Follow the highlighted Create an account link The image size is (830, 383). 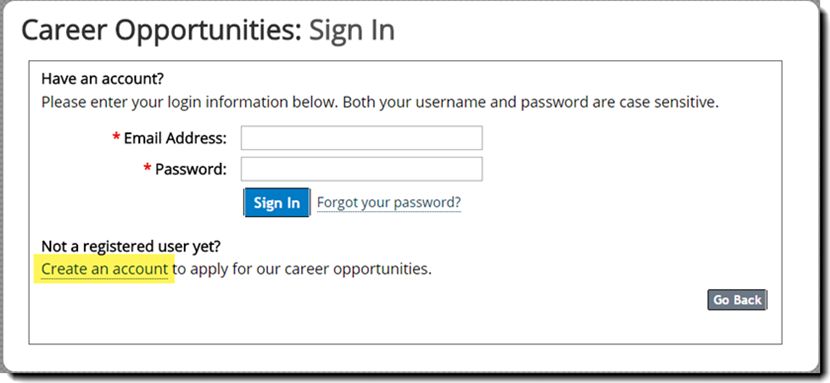[x=104, y=269]
